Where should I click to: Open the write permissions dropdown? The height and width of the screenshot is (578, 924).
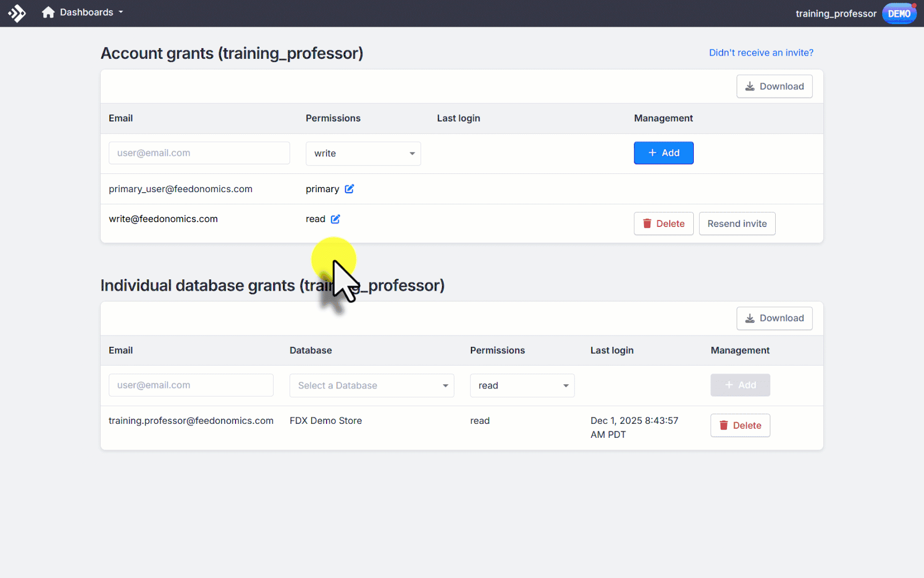pyautogui.click(x=363, y=154)
